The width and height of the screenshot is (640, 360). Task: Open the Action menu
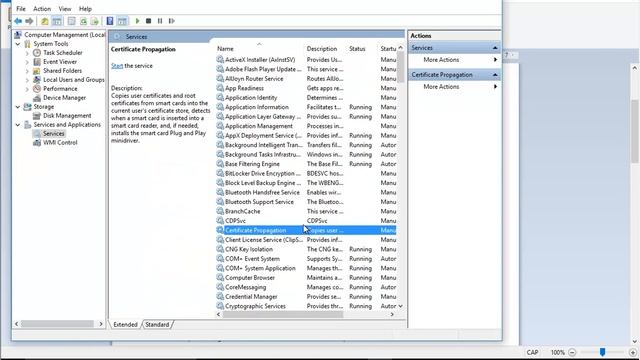pyautogui.click(x=42, y=9)
